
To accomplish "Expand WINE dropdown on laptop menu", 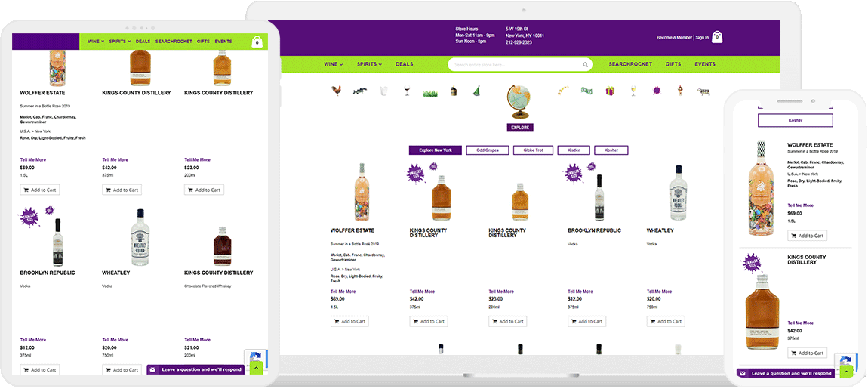I will point(334,64).
